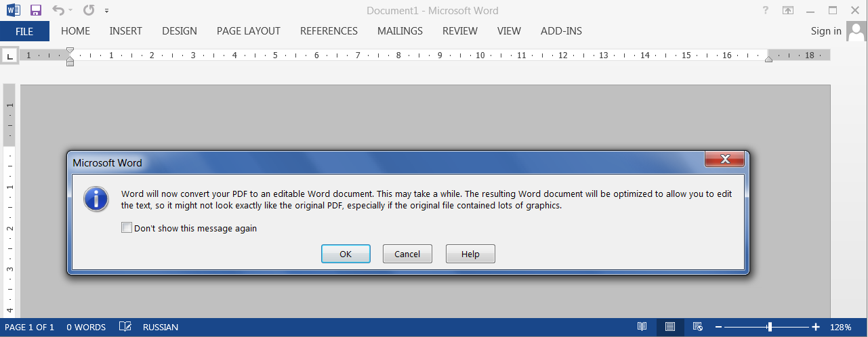Switch to the DESIGN tab
This screenshot has width=868, height=337.
180,31
